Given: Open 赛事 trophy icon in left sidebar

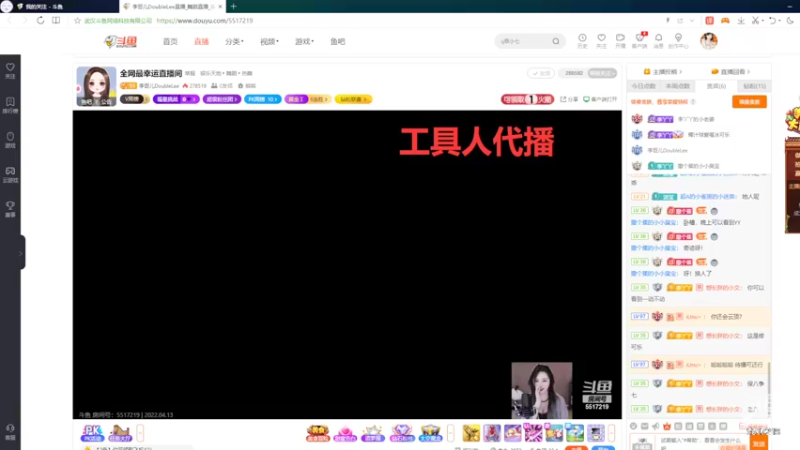Looking at the screenshot, I should [10, 209].
